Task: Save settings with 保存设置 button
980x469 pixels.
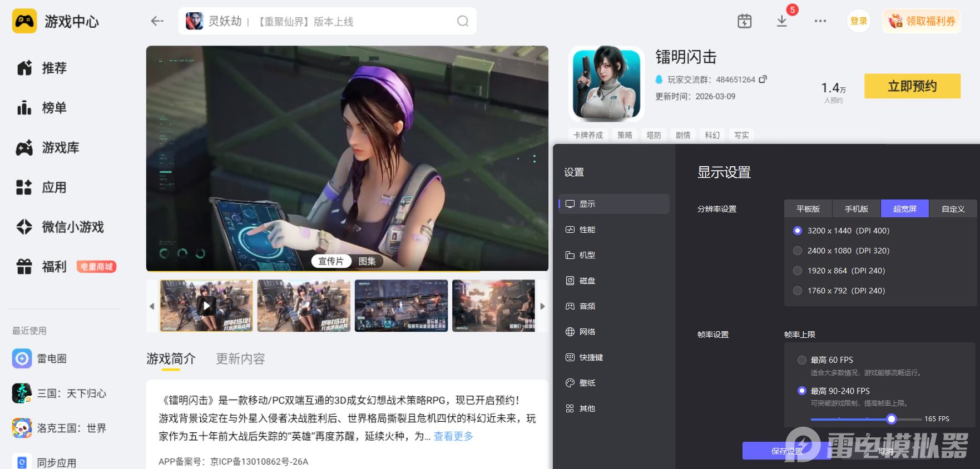Action: (x=787, y=451)
